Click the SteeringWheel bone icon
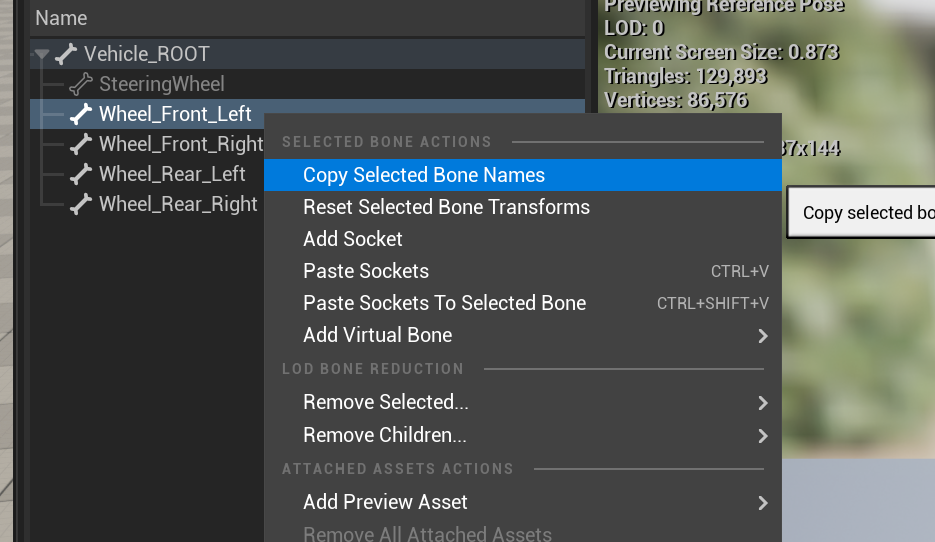935x542 pixels. pyautogui.click(x=81, y=84)
